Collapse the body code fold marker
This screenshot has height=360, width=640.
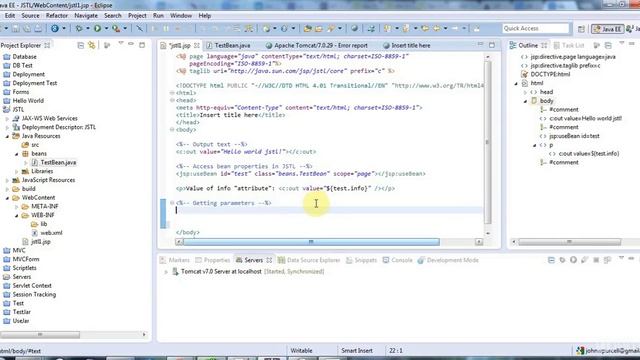[172, 129]
